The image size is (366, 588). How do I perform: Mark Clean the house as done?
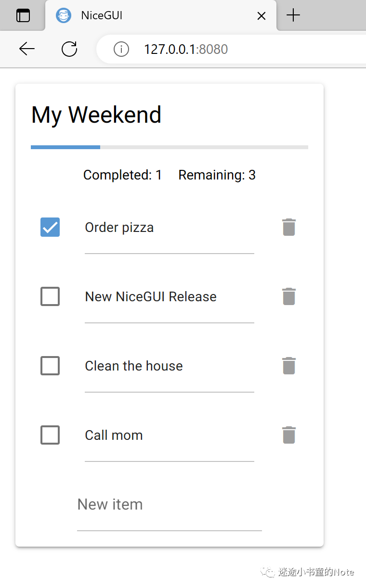pos(50,366)
